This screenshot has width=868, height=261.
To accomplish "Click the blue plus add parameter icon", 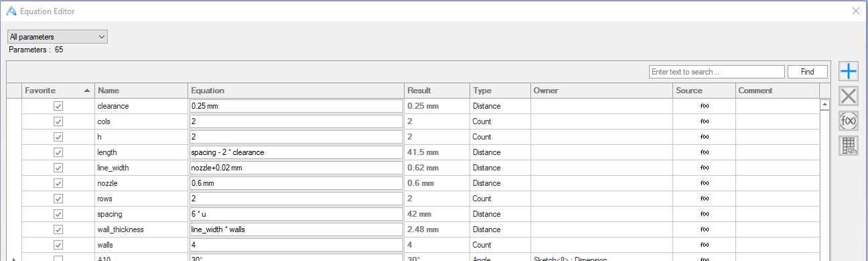I will point(849,71).
